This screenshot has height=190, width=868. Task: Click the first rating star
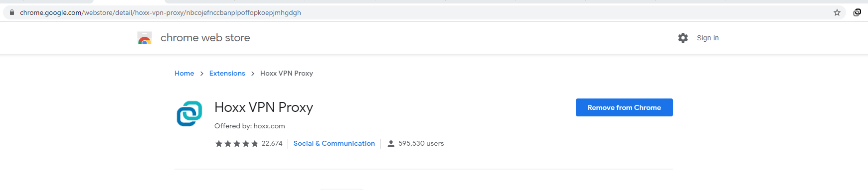[219, 144]
